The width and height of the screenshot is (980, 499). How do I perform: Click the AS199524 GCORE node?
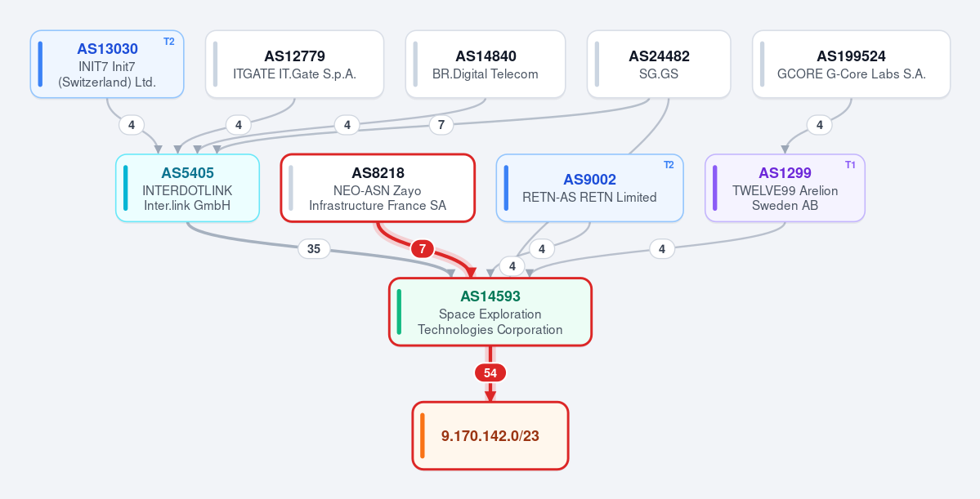coord(851,65)
